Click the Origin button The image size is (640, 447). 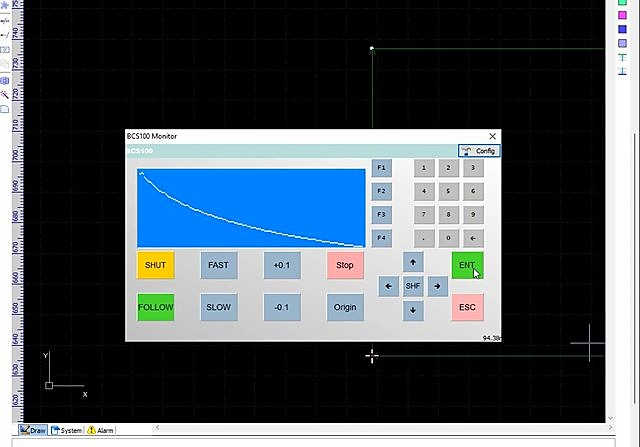pos(345,307)
